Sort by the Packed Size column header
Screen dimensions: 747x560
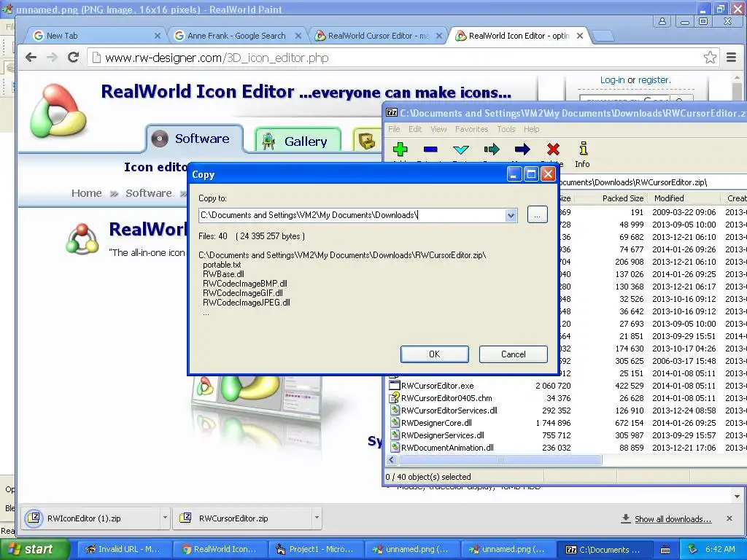(x=623, y=198)
